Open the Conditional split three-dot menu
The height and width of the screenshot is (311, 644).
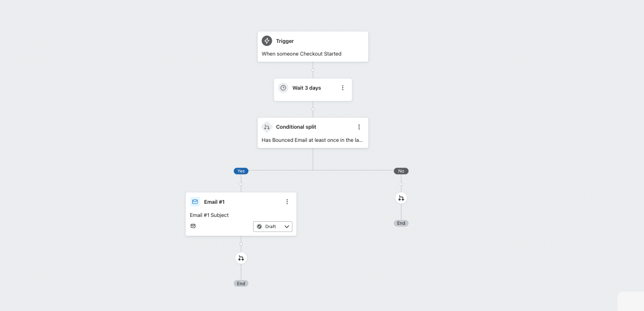click(x=359, y=127)
